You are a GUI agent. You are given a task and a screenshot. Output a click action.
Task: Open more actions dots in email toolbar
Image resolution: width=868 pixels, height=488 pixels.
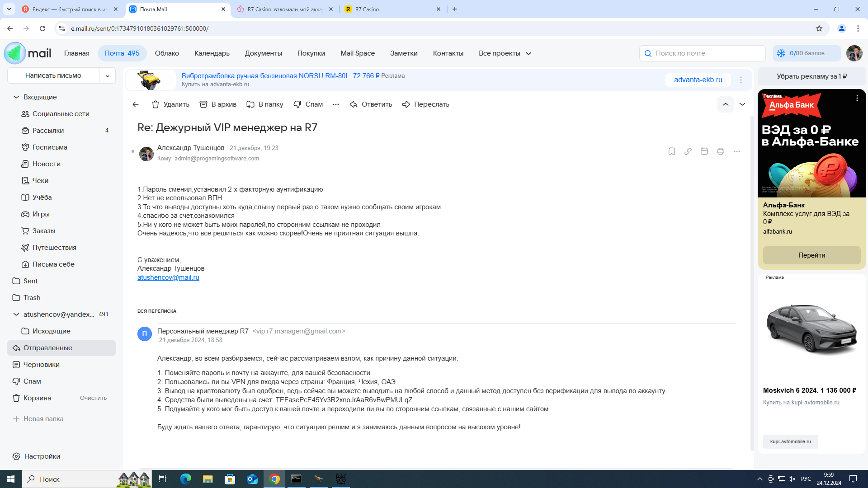click(x=336, y=104)
